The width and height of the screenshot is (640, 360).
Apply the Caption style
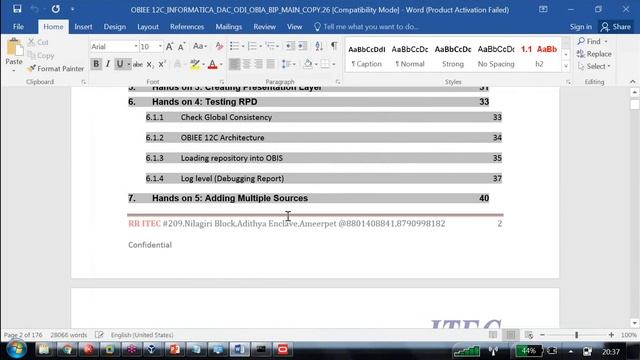(x=367, y=56)
